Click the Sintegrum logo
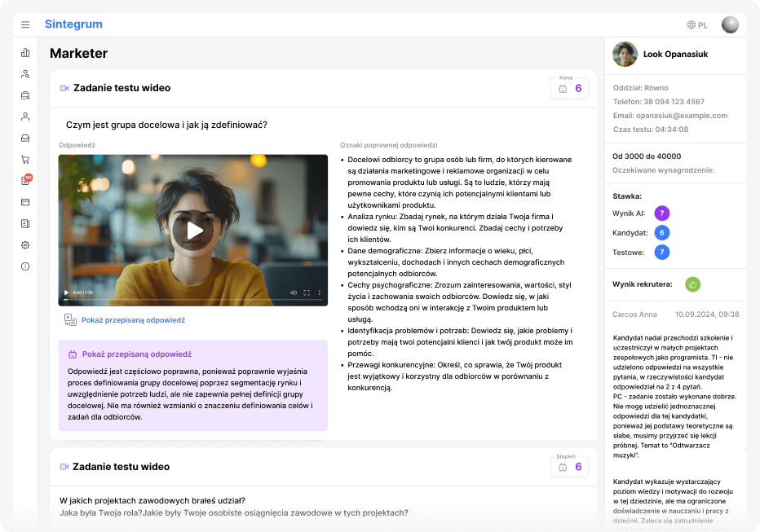The height and width of the screenshot is (532, 760). (73, 24)
